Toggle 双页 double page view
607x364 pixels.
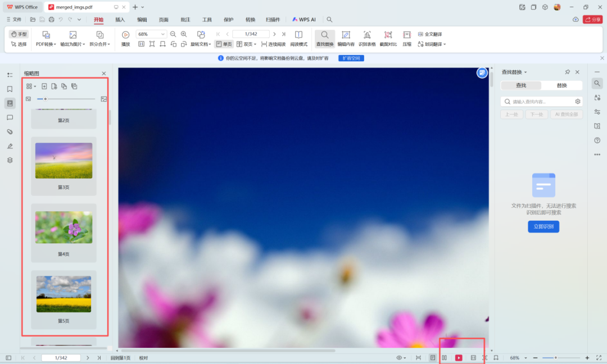(246, 44)
